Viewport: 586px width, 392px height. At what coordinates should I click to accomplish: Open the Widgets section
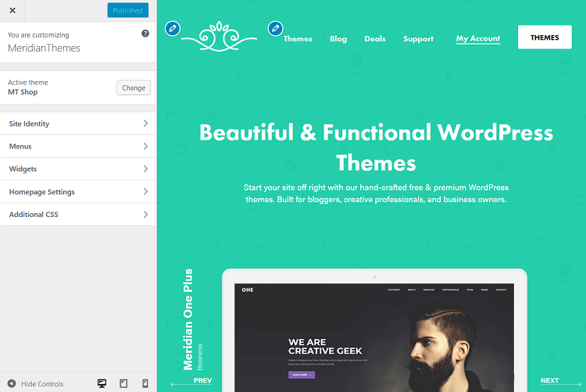click(78, 169)
